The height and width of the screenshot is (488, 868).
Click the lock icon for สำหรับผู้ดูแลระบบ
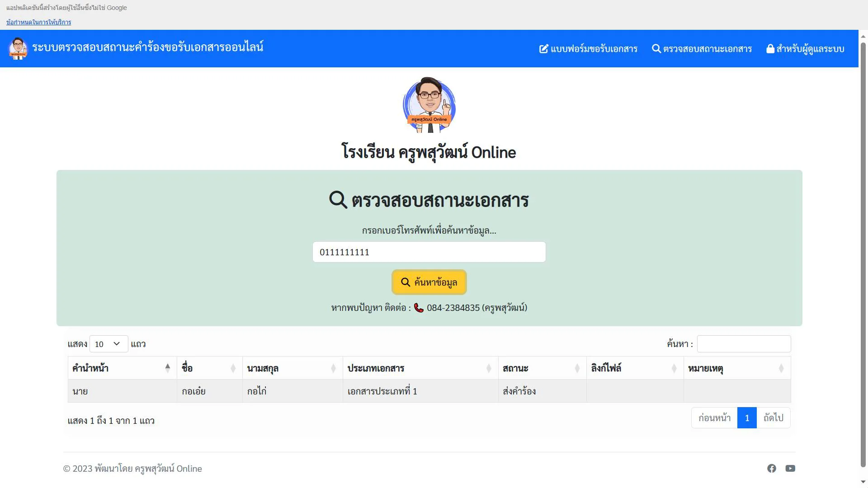click(x=770, y=48)
